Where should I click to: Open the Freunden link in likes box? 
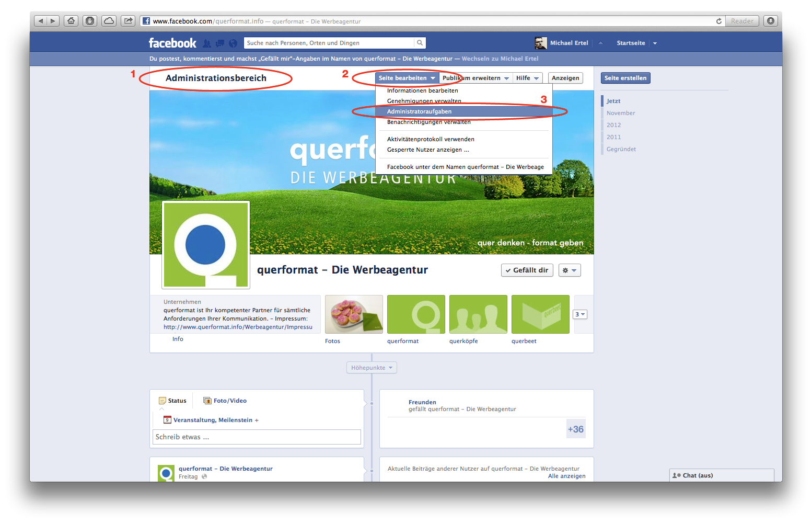[x=422, y=402]
